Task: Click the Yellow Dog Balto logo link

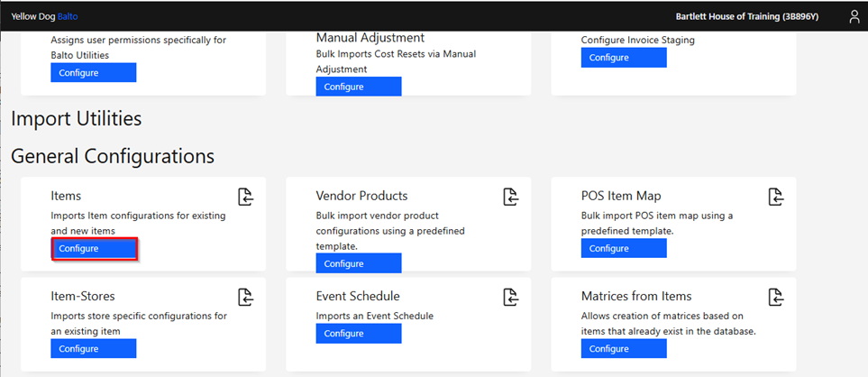Action: (x=44, y=16)
